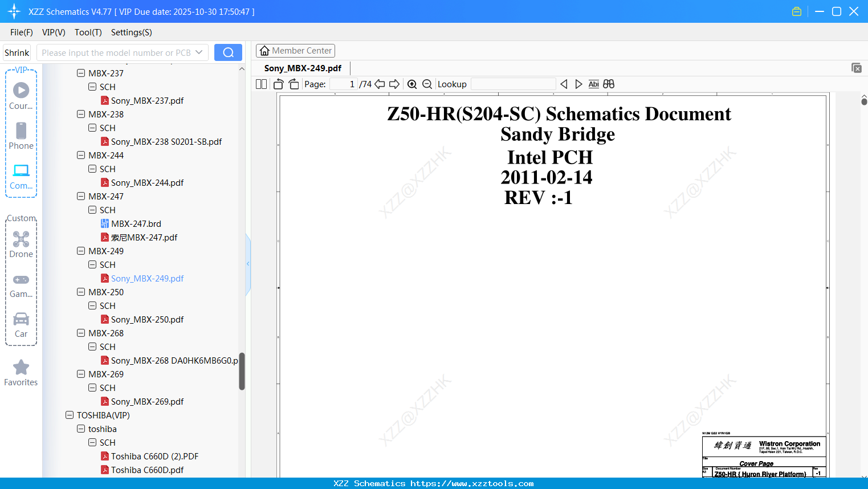Toggle the two-page layout view icon
868x489 pixels.
click(x=261, y=84)
